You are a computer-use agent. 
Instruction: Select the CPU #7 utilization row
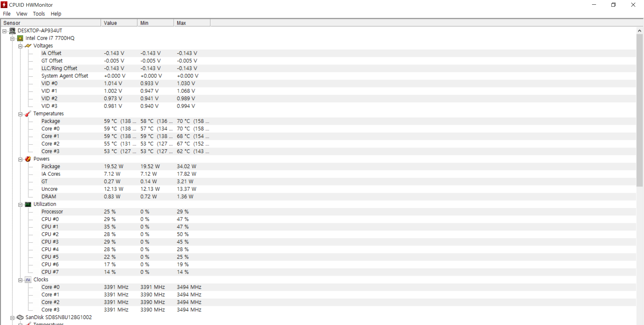tap(338, 272)
